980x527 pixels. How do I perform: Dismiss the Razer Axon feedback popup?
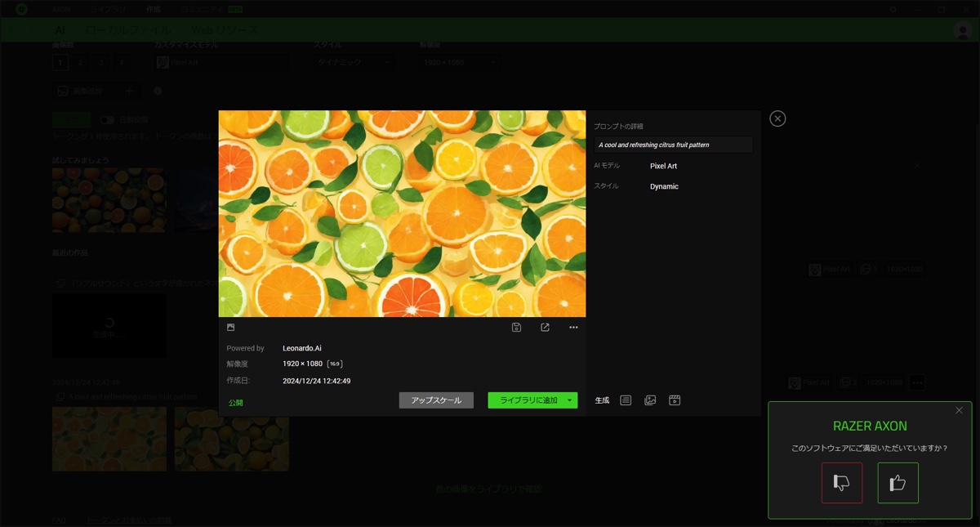(959, 410)
